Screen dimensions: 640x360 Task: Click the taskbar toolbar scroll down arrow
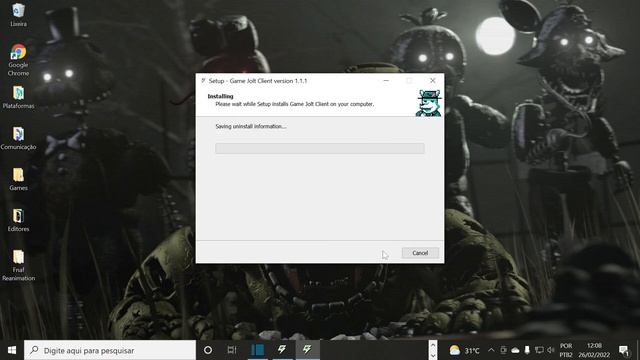(x=433, y=355)
